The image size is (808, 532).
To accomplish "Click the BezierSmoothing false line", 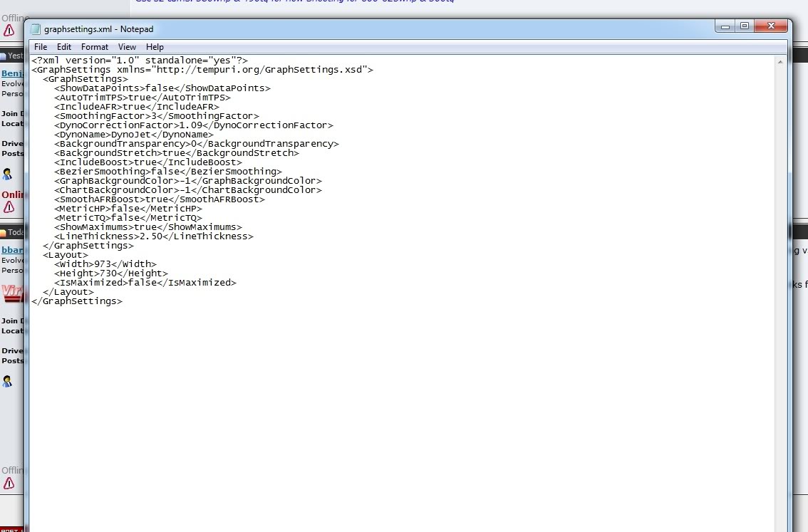I will [x=168, y=172].
